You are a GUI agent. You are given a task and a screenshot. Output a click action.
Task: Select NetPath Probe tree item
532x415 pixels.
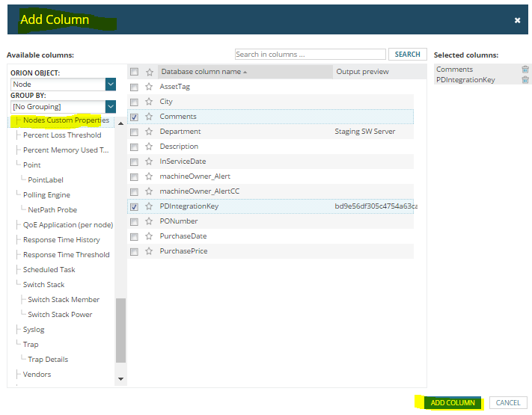pos(52,210)
